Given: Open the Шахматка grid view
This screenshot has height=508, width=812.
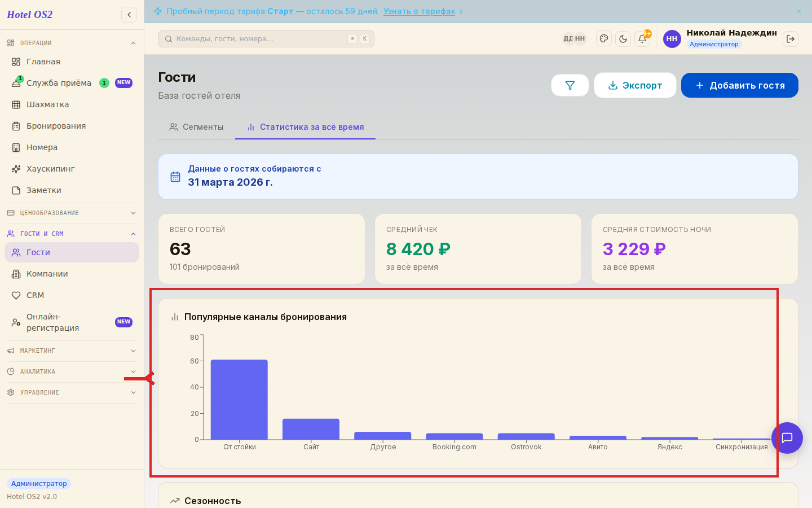Looking at the screenshot, I should click(x=72, y=104).
